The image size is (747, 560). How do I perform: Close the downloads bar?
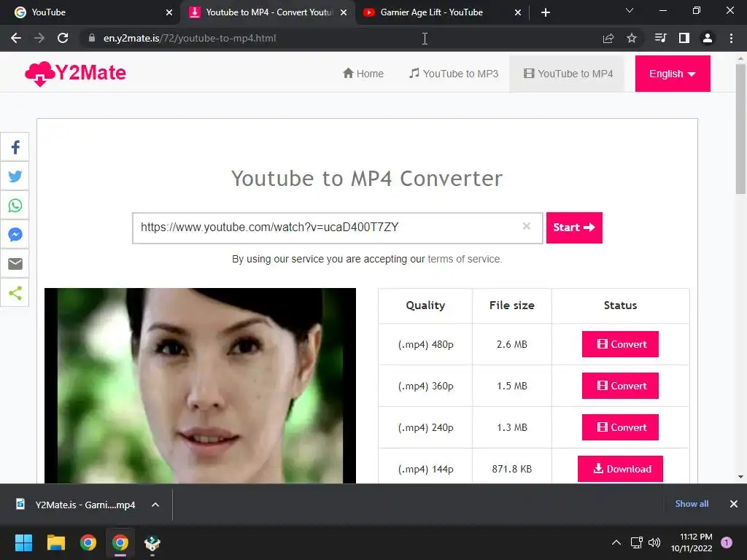coord(734,504)
